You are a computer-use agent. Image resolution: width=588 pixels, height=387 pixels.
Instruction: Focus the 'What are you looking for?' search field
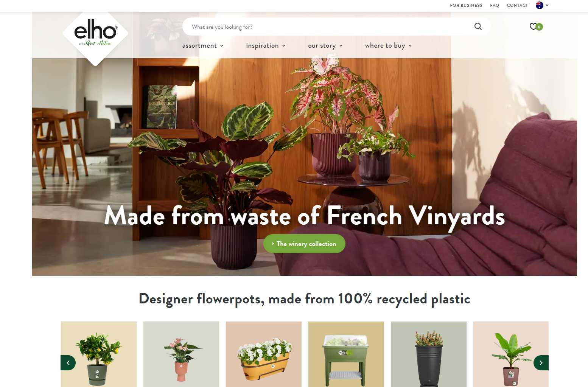pyautogui.click(x=329, y=26)
